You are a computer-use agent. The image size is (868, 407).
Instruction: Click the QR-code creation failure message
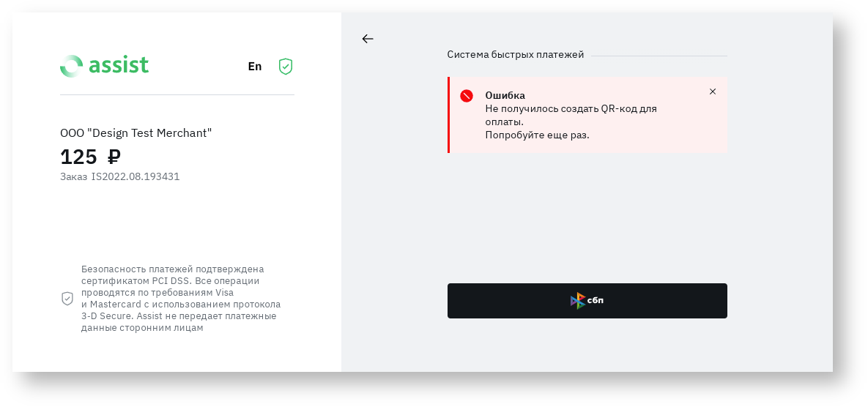[571, 115]
